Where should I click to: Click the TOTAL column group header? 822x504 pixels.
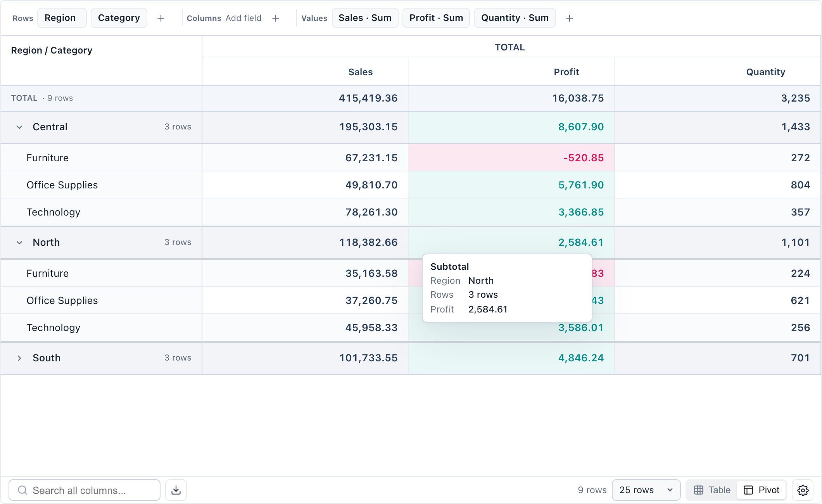point(511,47)
